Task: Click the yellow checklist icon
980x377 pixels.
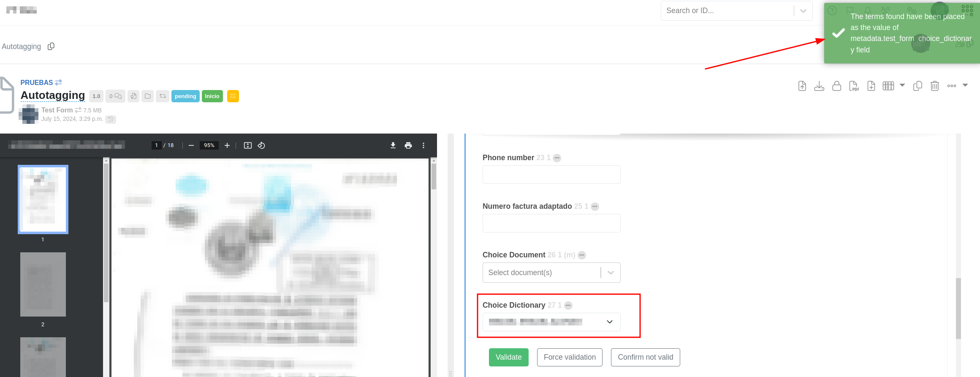Action: coord(233,96)
